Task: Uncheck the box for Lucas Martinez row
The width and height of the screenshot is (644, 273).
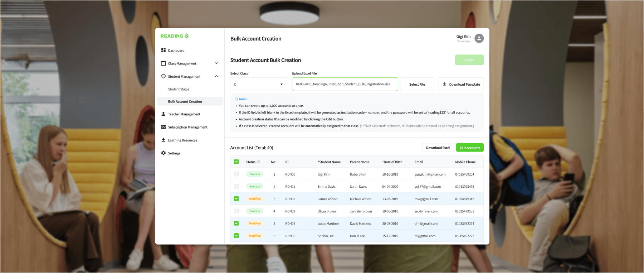Action: pyautogui.click(x=236, y=223)
